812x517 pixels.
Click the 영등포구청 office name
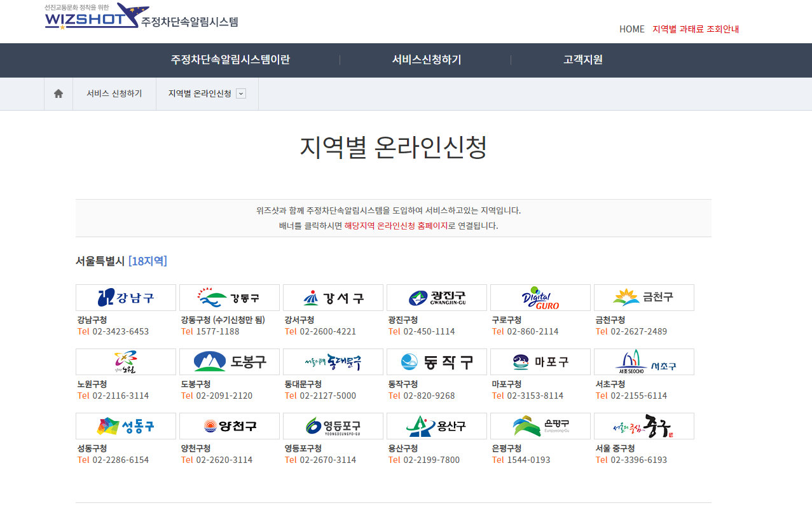(x=303, y=448)
